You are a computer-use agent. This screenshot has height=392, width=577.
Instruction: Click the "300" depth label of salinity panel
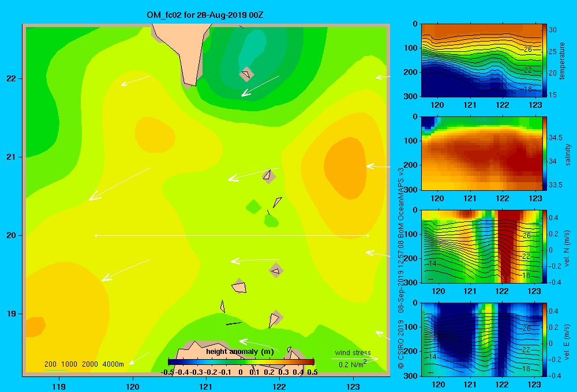[411, 190]
